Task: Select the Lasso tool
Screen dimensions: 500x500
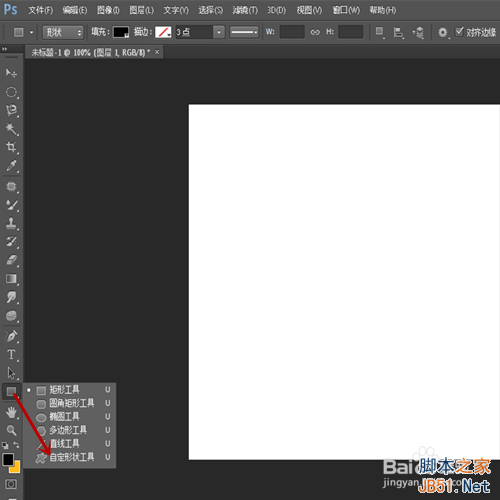Action: (x=11, y=110)
